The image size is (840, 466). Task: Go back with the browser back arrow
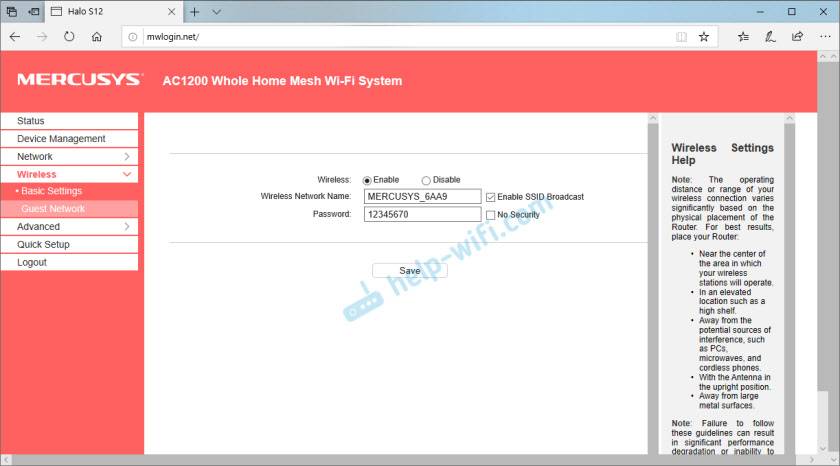coord(15,36)
